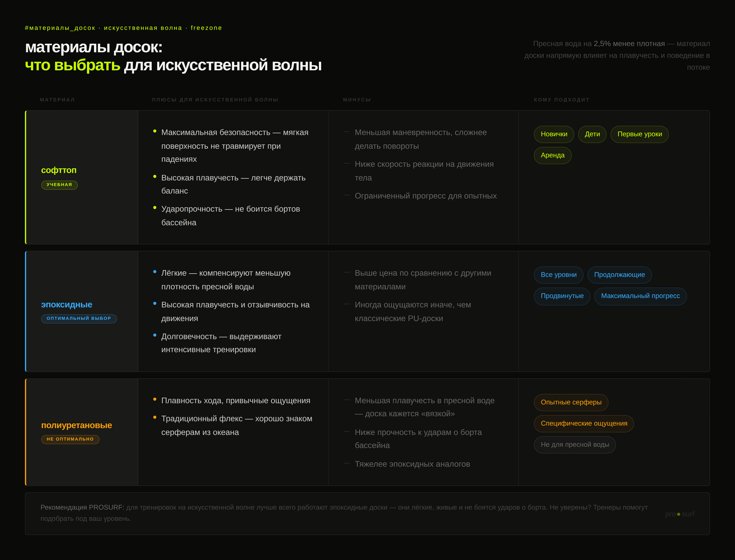Viewport: 735px width, 560px height.
Task: Click the pro surf logo
Action: (x=680, y=514)
